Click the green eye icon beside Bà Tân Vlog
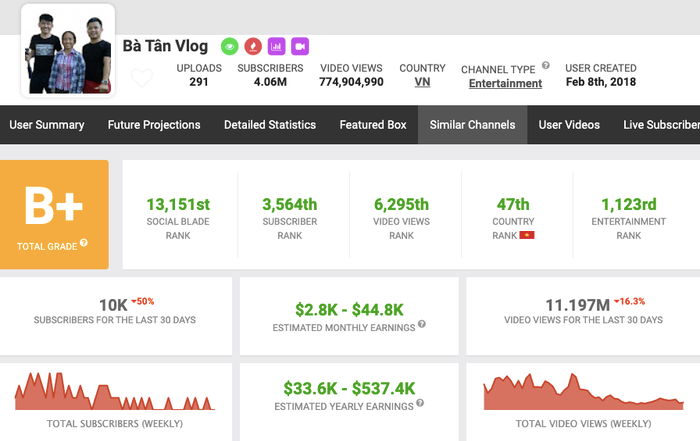Screen dimensions: 700x441 tap(229, 46)
